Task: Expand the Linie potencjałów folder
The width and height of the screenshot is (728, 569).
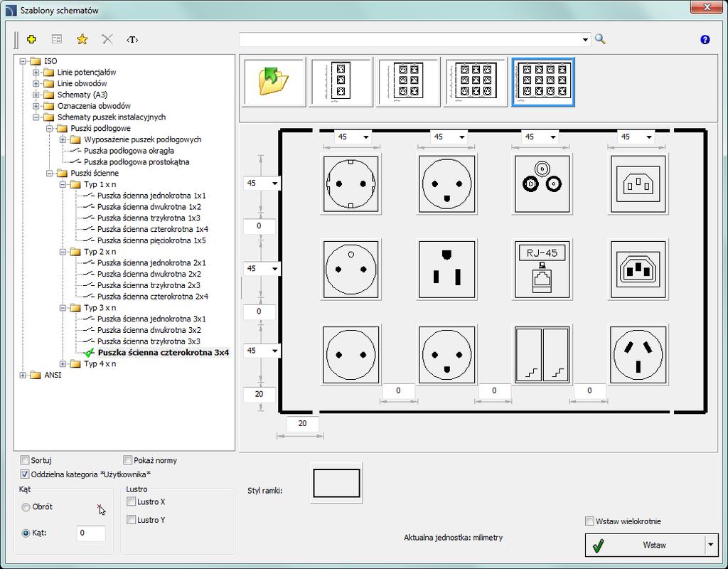Action: (x=36, y=72)
